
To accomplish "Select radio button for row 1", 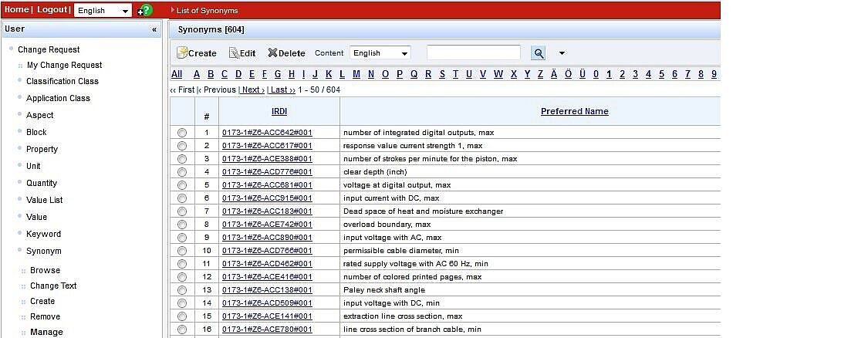I will pyautogui.click(x=182, y=133).
